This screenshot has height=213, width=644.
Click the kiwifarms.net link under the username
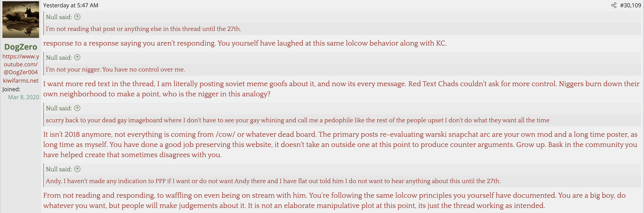point(21,80)
